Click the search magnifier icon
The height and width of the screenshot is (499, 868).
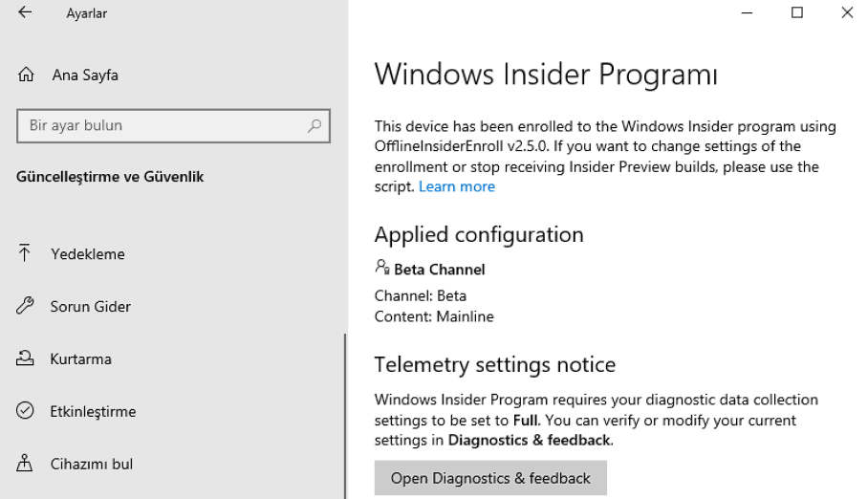tap(315, 126)
